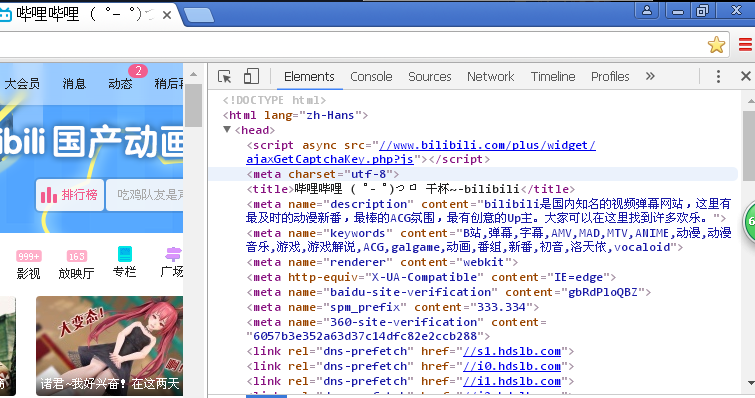
Task: Collapse the head element node
Action: (x=227, y=129)
